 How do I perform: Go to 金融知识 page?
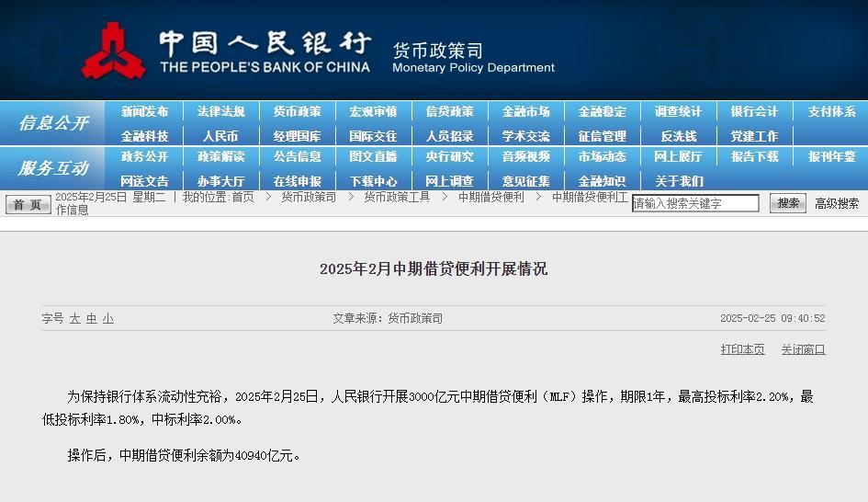[603, 181]
